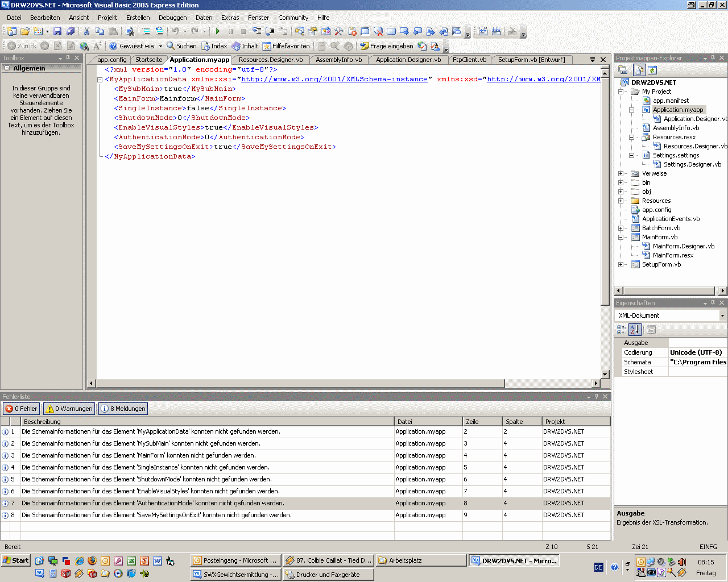Screen dimensions: 728x582
Task: Click the Copy icon in toolbar
Action: click(100, 32)
